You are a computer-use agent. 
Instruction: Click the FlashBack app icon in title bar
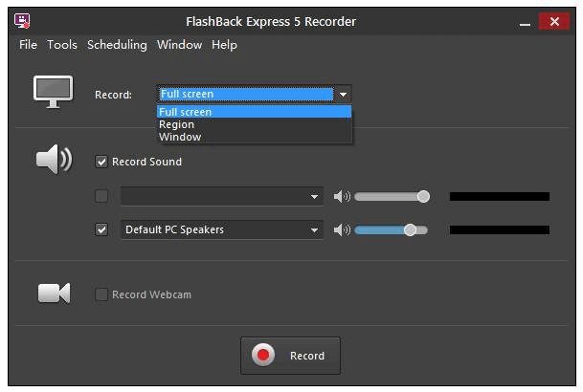22,21
